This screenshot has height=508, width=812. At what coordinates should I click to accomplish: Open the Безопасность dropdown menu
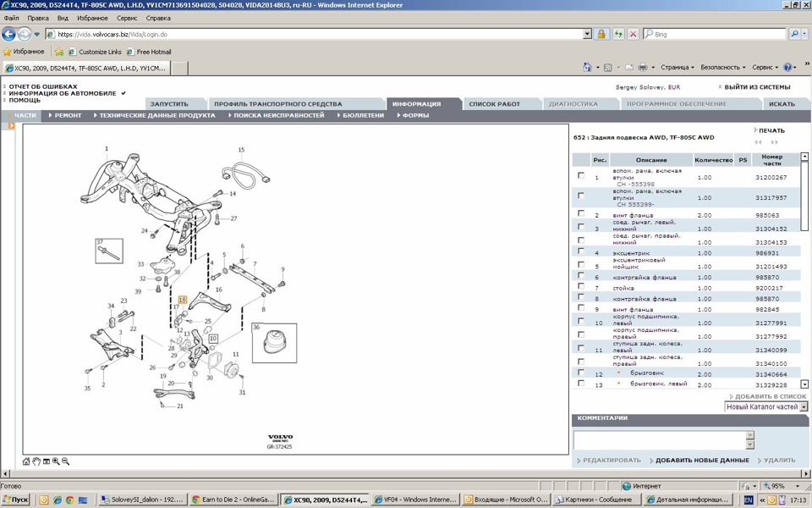[722, 67]
